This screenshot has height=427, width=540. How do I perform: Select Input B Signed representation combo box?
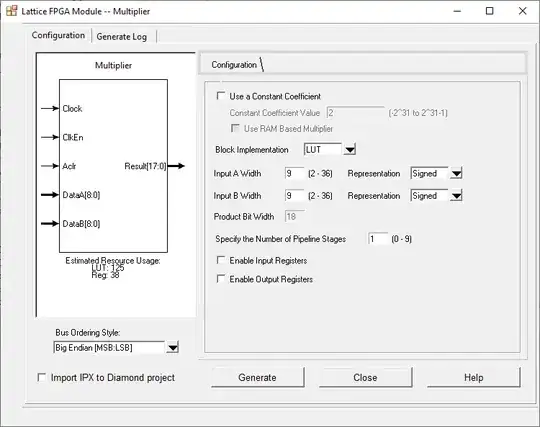(x=436, y=196)
